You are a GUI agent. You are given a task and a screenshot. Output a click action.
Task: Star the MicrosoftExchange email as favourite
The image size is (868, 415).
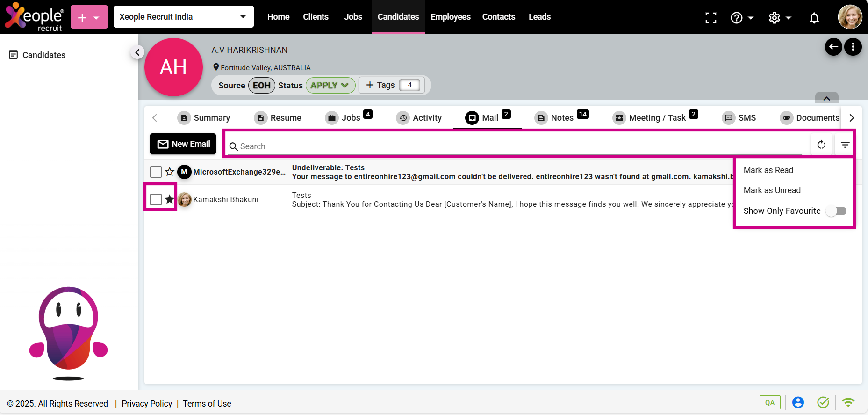(170, 172)
